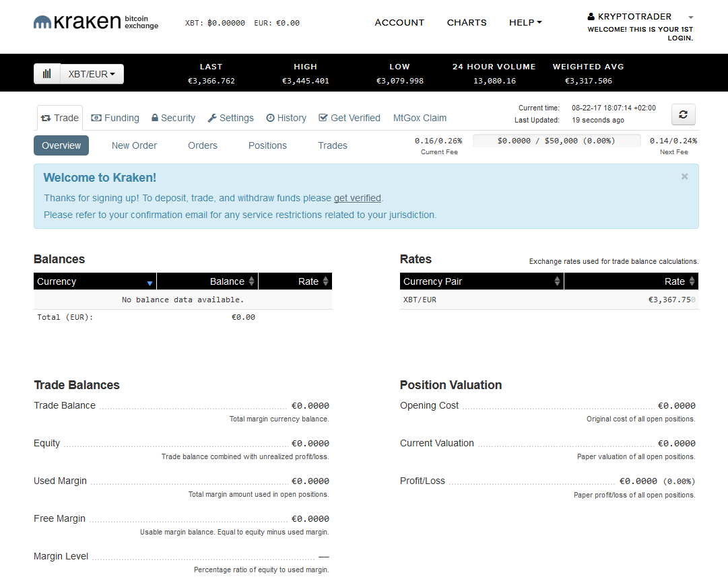Click the XBT/EUR row in Rates table

click(550, 300)
